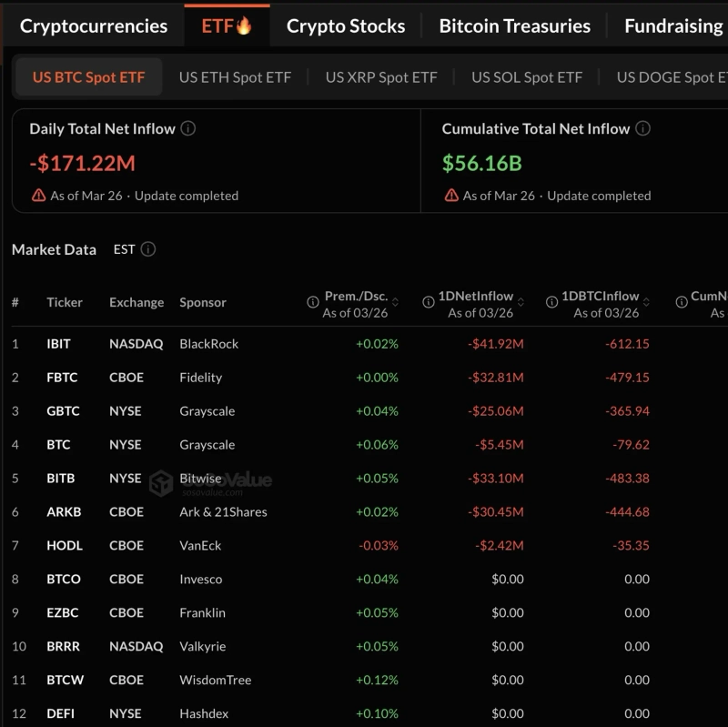This screenshot has width=728, height=727.
Task: Switch to Crypto Stocks tab
Action: 346,26
